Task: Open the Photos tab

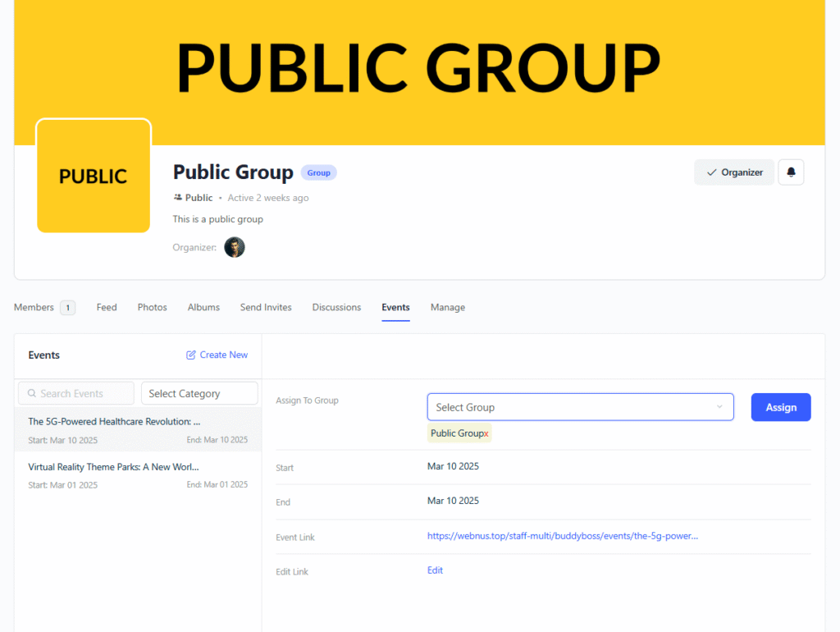Action: pyautogui.click(x=152, y=307)
